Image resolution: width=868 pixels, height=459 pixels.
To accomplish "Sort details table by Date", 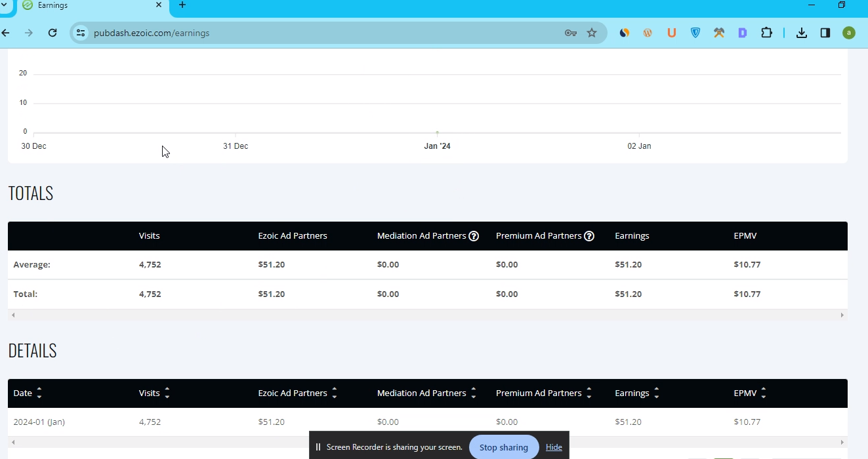I will point(39,393).
